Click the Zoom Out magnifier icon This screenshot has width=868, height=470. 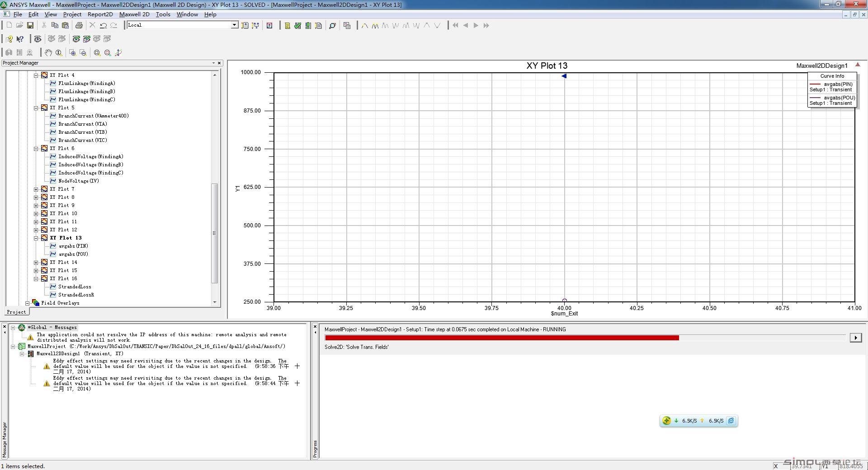point(83,52)
